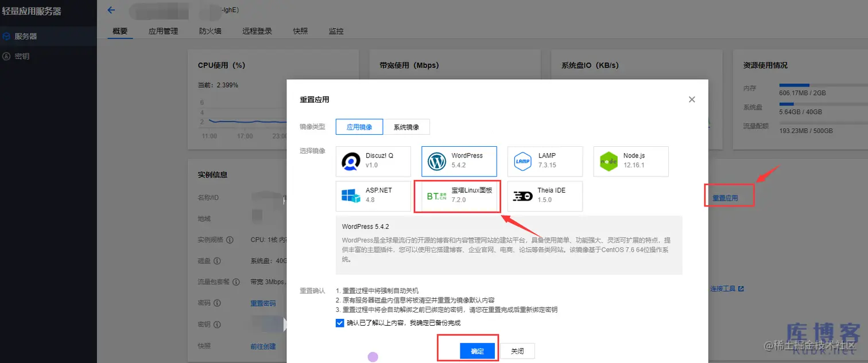Click the 流量配额 usage progress bar

coord(823,123)
